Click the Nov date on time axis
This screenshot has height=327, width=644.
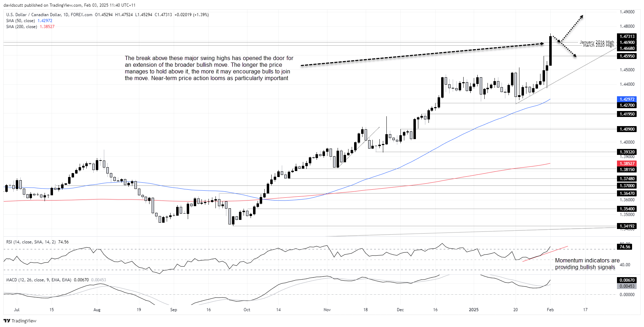(x=327, y=310)
